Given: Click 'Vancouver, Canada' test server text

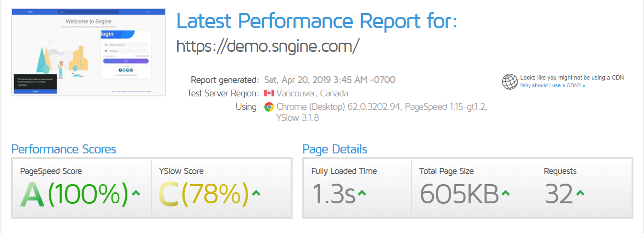Looking at the screenshot, I should [x=313, y=94].
